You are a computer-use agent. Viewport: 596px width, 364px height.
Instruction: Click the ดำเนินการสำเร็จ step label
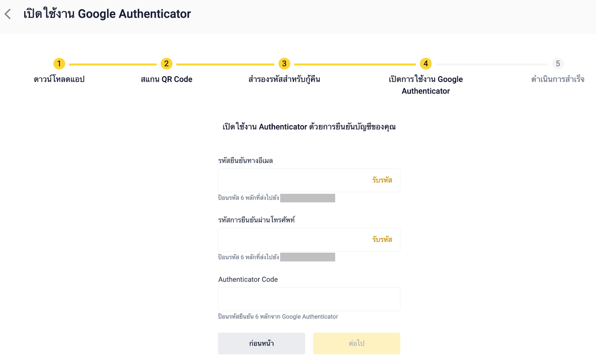click(x=558, y=79)
